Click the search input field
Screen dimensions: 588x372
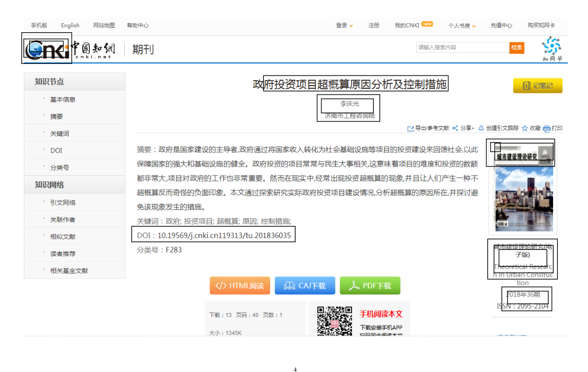[462, 48]
